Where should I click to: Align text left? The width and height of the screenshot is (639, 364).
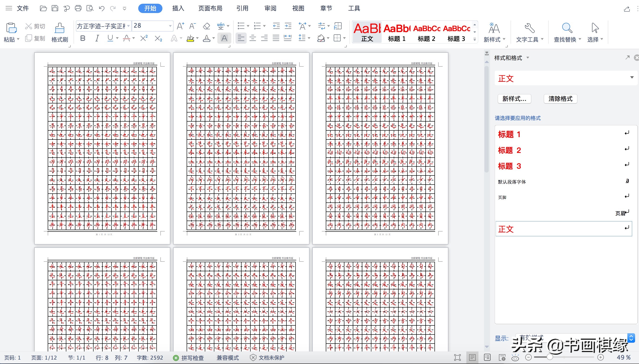coord(241,38)
